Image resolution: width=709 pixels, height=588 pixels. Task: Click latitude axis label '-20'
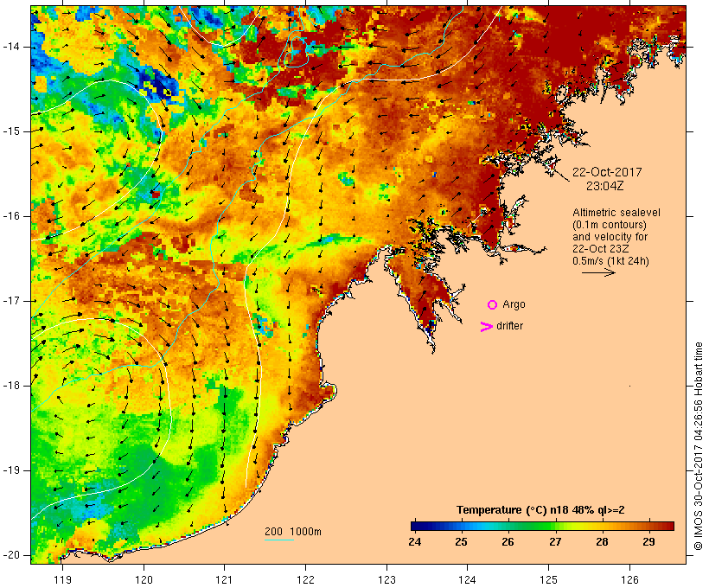tap(11, 555)
